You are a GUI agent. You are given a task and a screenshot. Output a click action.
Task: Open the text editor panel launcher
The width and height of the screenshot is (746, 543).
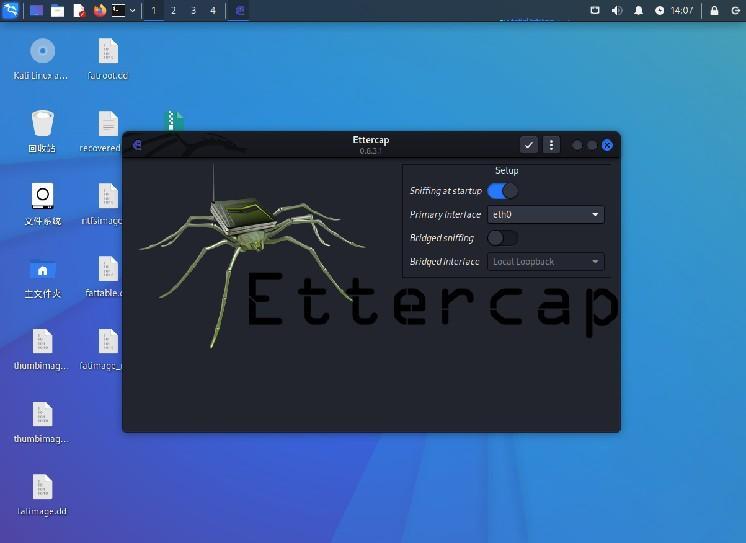[79, 10]
